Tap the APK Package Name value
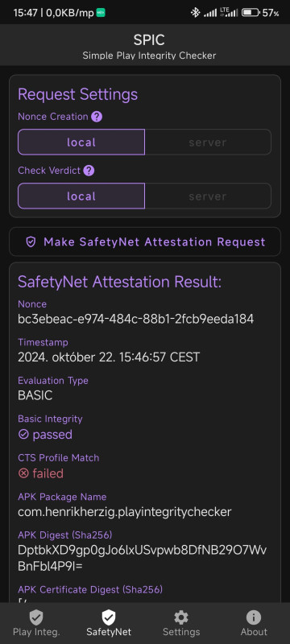Screen dimensions: 290x644 (x=125, y=512)
